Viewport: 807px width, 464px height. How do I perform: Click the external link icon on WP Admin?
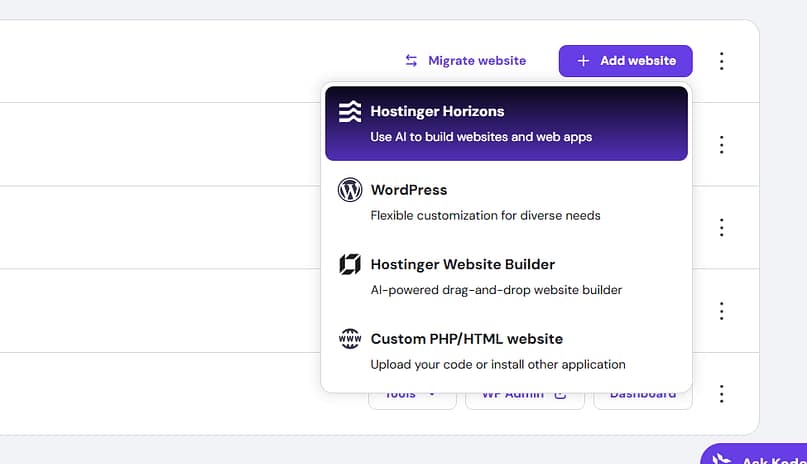(560, 395)
